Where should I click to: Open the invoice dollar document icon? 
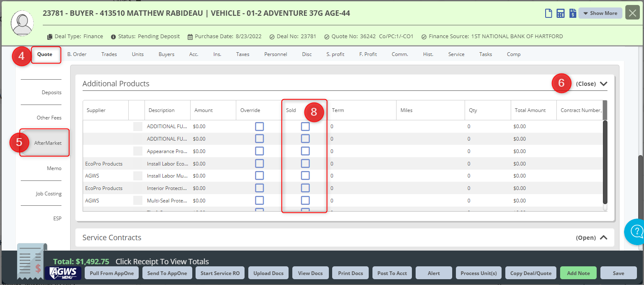pyautogui.click(x=573, y=13)
